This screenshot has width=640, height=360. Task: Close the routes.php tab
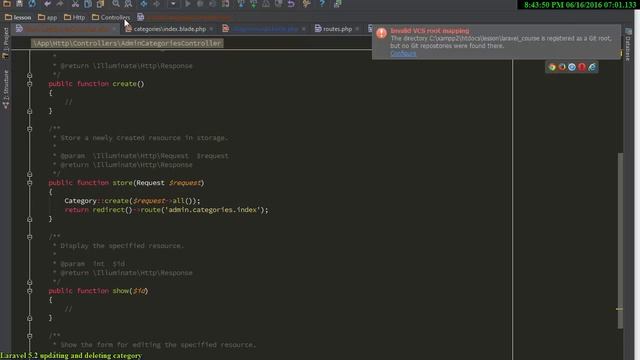point(357,29)
